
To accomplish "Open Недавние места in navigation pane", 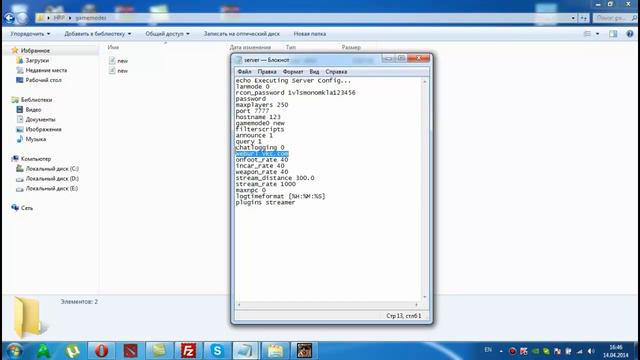I will [46, 70].
